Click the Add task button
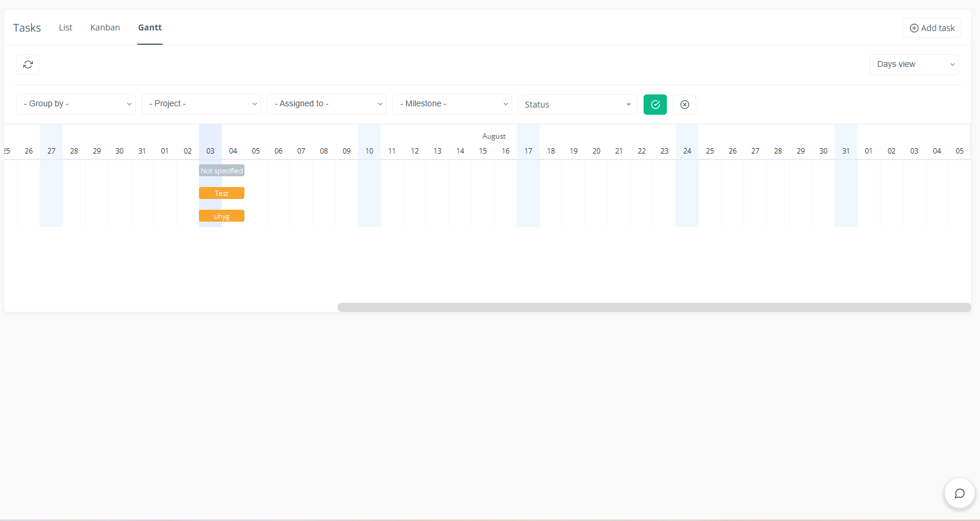Screen dimensions: 980x521 click(932, 28)
